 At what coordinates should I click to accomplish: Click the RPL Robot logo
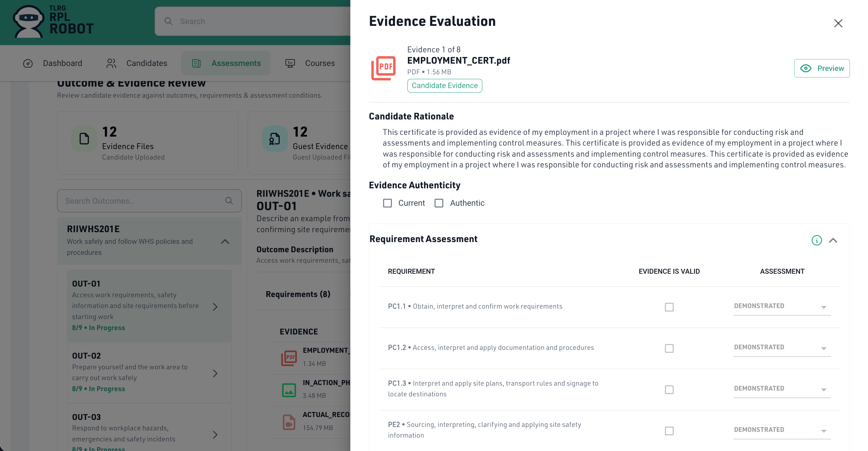click(53, 21)
